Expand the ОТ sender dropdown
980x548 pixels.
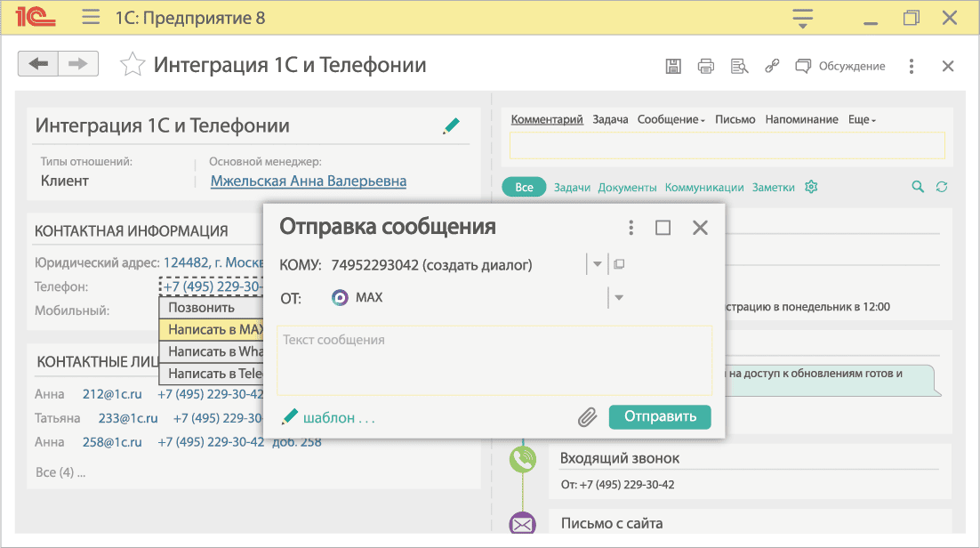click(x=619, y=298)
